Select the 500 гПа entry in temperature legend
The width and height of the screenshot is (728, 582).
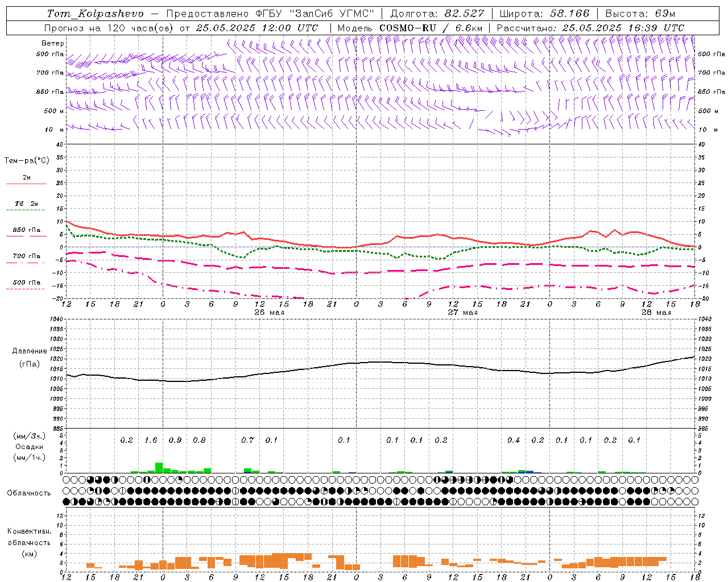point(27,282)
